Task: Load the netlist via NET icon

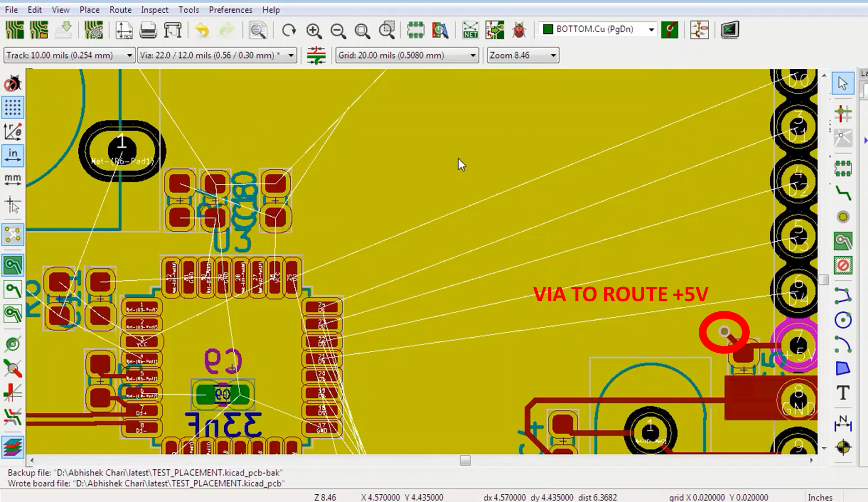Action: click(470, 30)
